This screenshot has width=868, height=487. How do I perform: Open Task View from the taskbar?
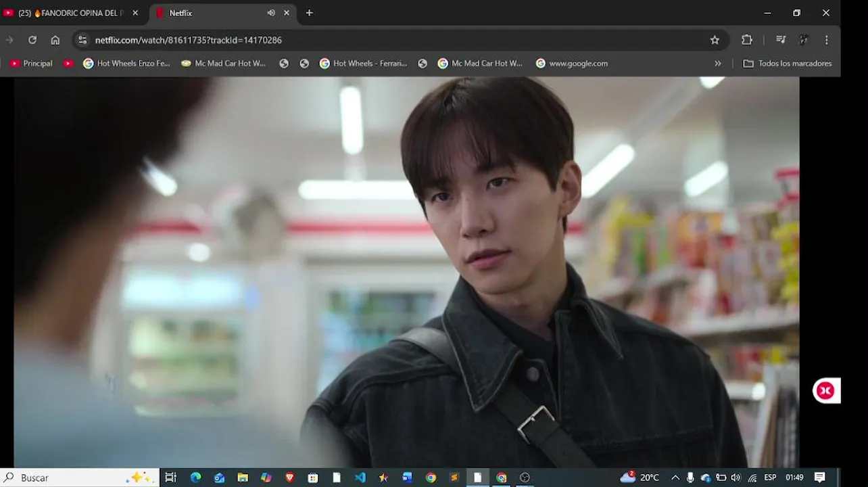(171, 478)
